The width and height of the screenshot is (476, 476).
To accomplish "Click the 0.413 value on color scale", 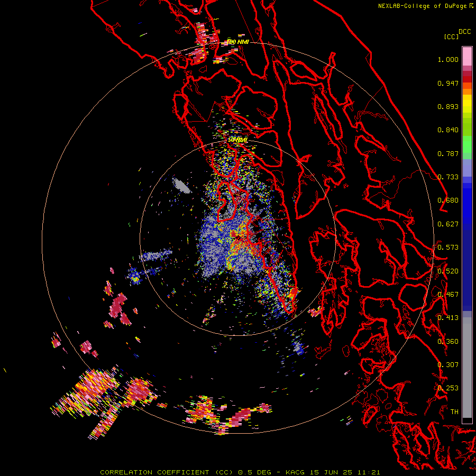I will 448,318.
